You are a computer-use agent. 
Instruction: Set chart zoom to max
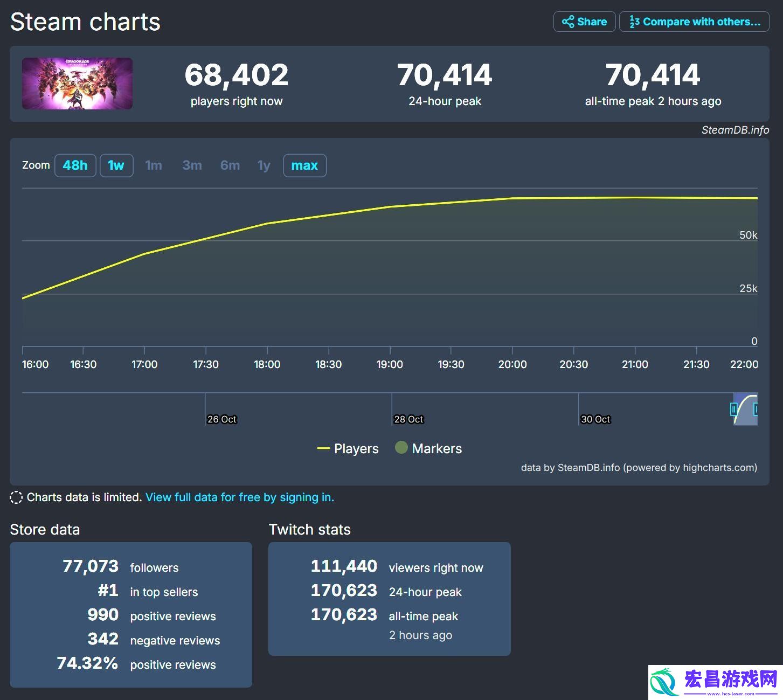point(304,165)
